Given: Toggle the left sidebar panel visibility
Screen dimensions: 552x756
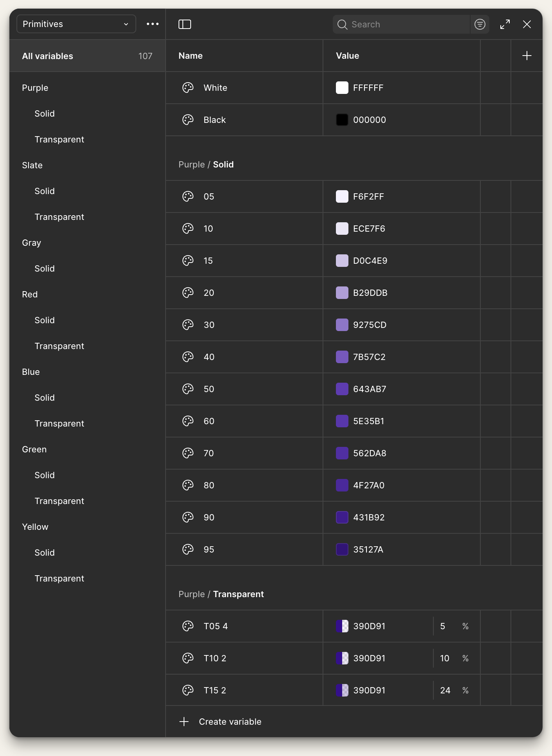Looking at the screenshot, I should pyautogui.click(x=184, y=24).
